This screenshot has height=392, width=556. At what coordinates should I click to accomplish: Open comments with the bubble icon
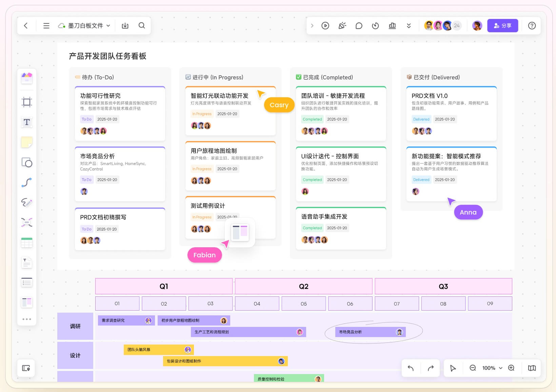[x=359, y=25]
